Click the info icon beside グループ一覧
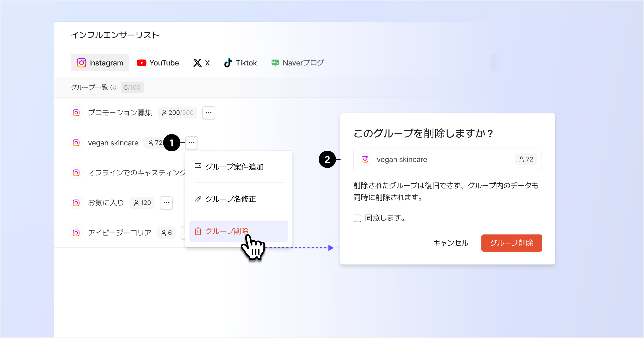The height and width of the screenshot is (338, 644). tap(113, 87)
